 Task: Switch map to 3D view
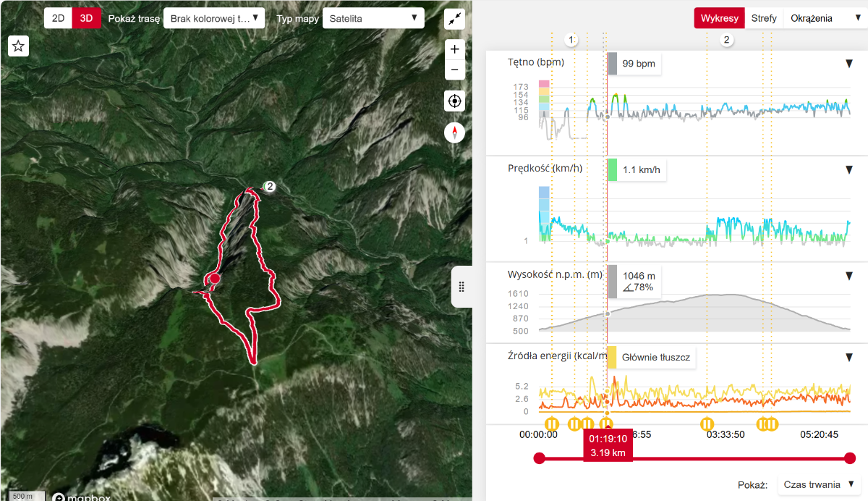click(x=86, y=19)
